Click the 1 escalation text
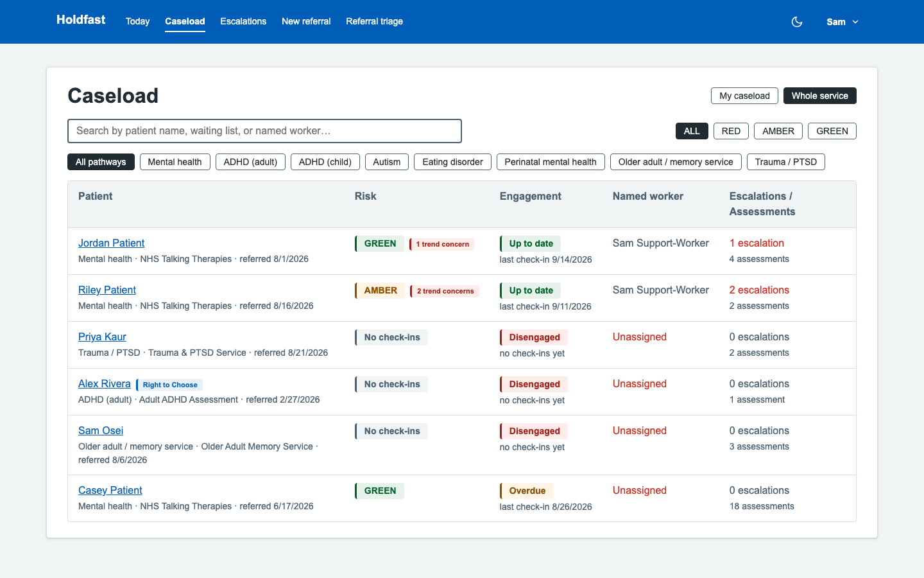The height and width of the screenshot is (578, 924). click(757, 243)
